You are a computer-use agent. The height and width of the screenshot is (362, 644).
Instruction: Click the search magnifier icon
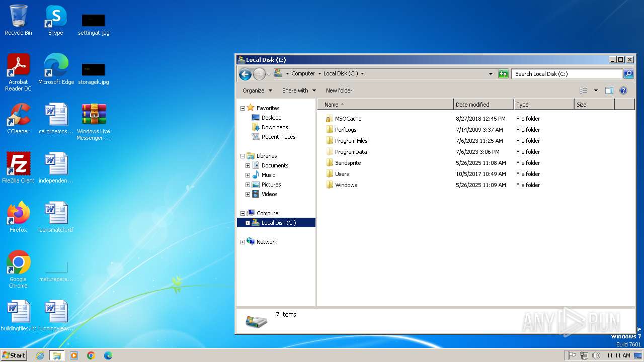coord(628,74)
